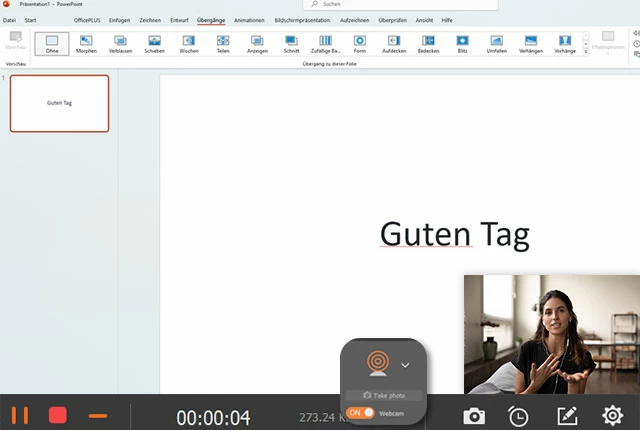Screen dimensions: 640x430
Task: Apply the Teilen transition
Action: click(223, 44)
